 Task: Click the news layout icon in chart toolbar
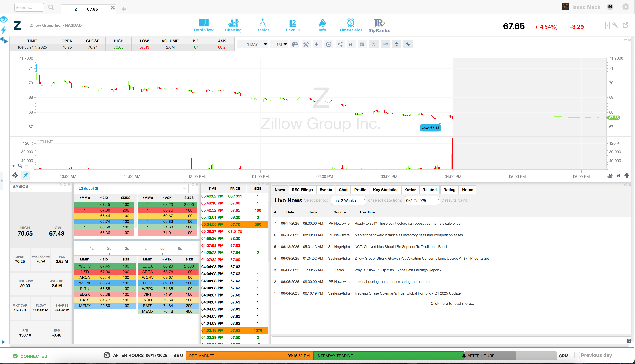point(362,45)
